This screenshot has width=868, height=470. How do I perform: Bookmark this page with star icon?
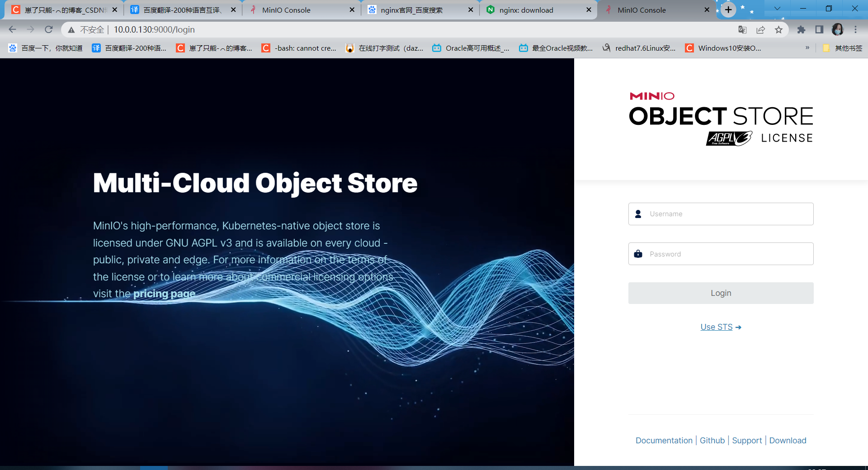[778, 29]
